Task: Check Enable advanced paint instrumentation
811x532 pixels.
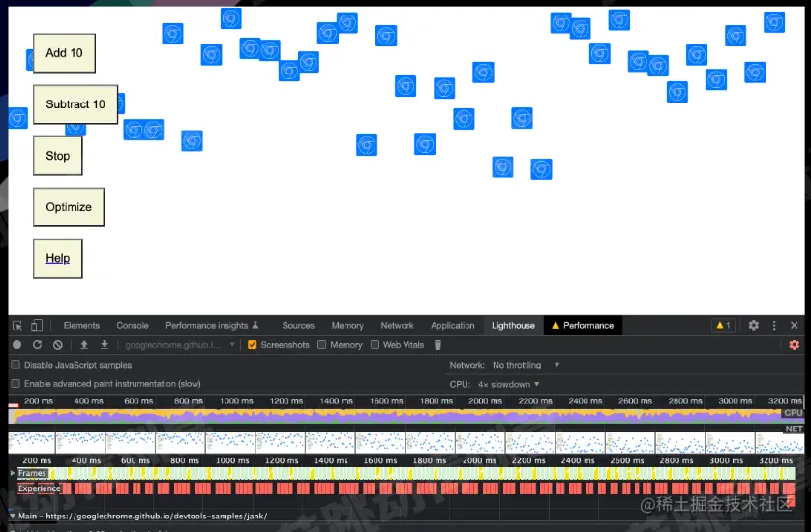Action: pos(16,384)
